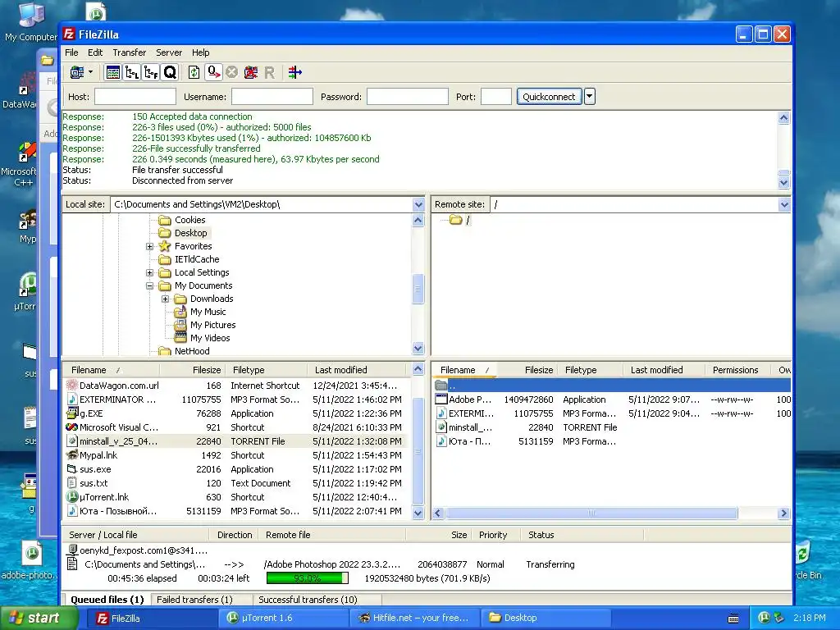Open the Edit menu
Screen dimensions: 840x630
[95, 52]
